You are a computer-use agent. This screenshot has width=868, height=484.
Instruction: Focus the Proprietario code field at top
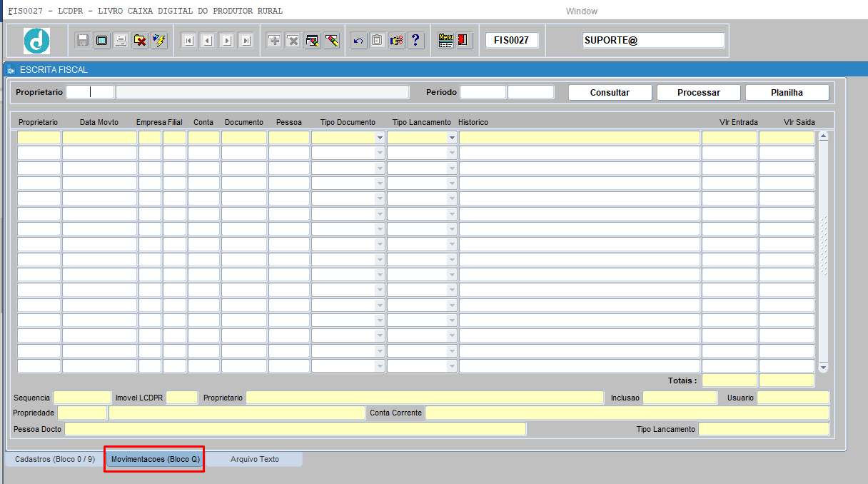pyautogui.click(x=90, y=92)
